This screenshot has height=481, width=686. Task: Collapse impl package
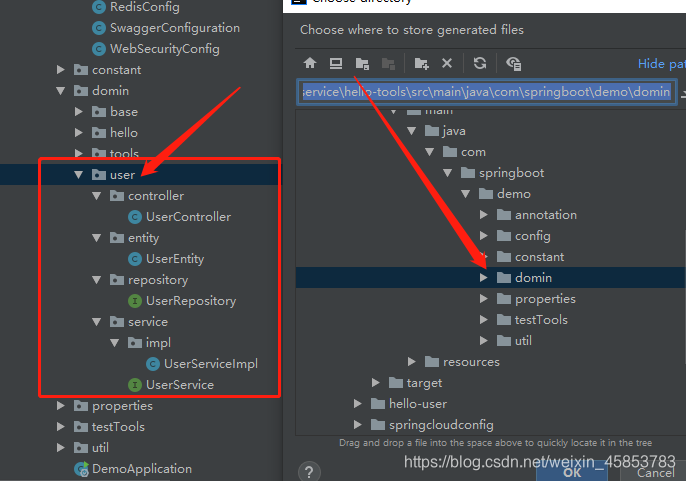point(115,343)
